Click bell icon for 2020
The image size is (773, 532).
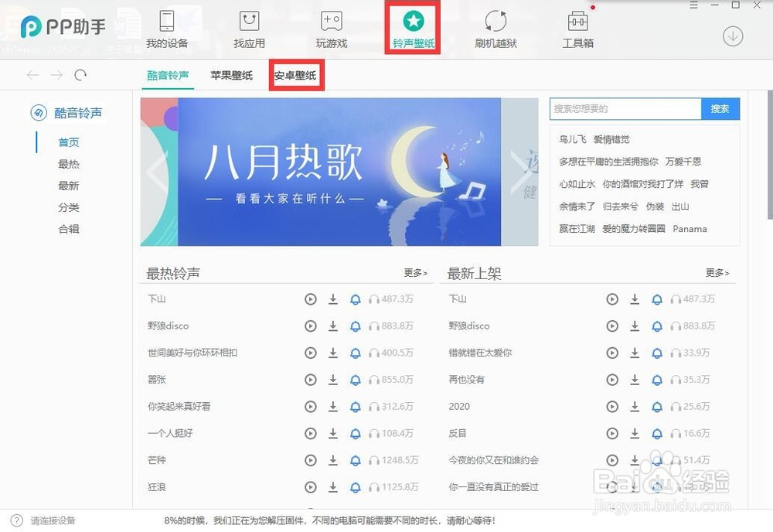click(656, 407)
